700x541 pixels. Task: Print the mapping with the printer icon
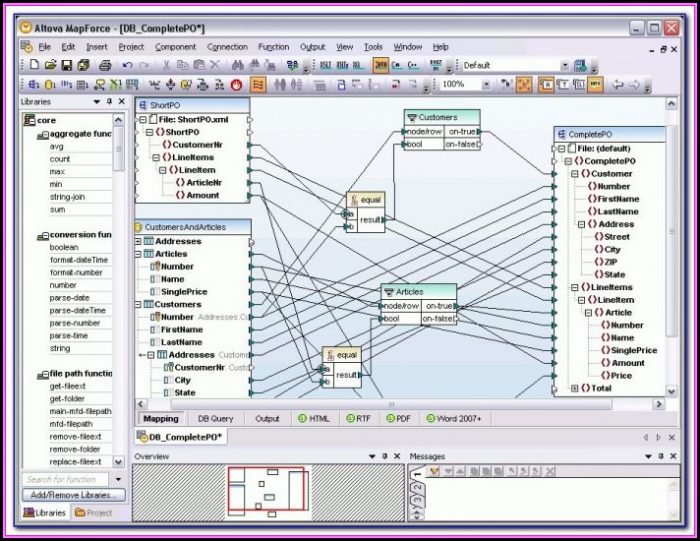pyautogui.click(x=105, y=65)
